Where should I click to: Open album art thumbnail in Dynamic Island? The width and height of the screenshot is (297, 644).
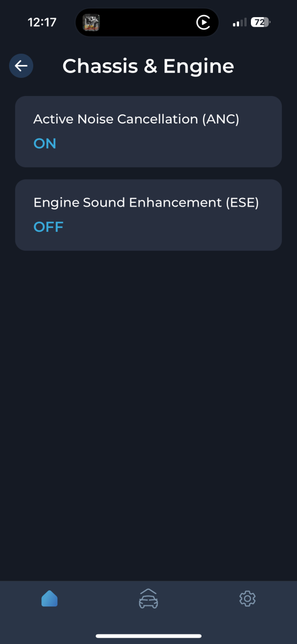(91, 23)
